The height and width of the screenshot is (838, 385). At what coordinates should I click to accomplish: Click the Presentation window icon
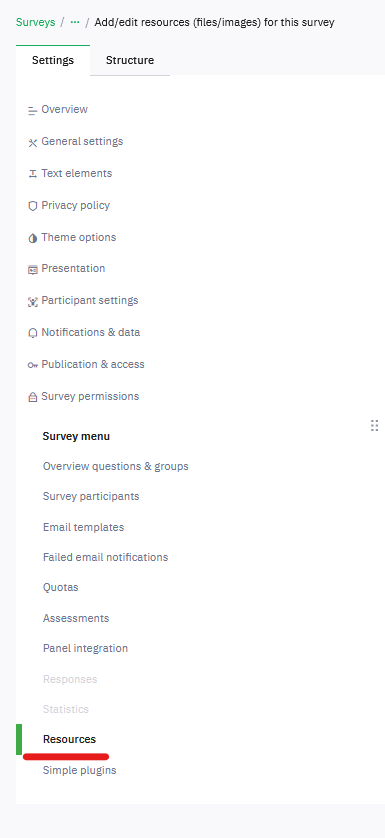pos(33,269)
